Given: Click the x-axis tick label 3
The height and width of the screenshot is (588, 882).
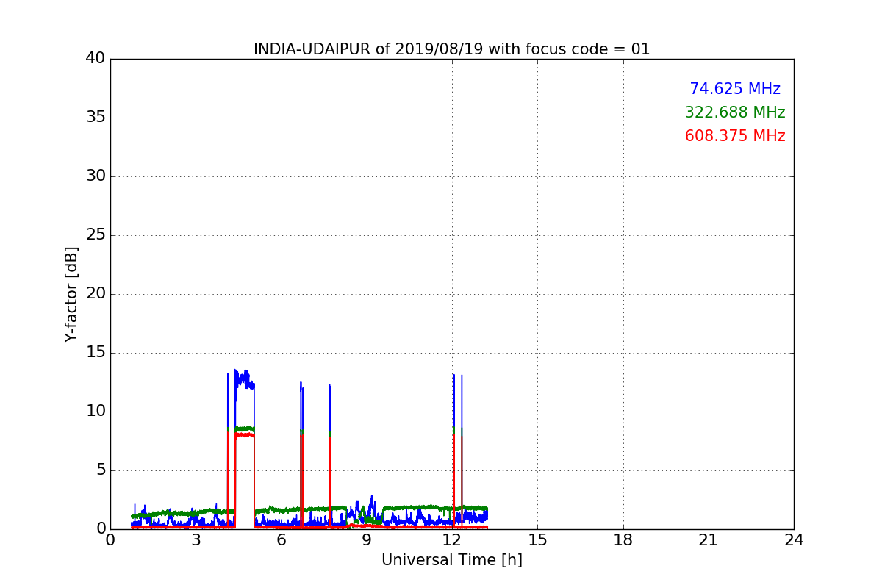Looking at the screenshot, I should coord(196,539).
